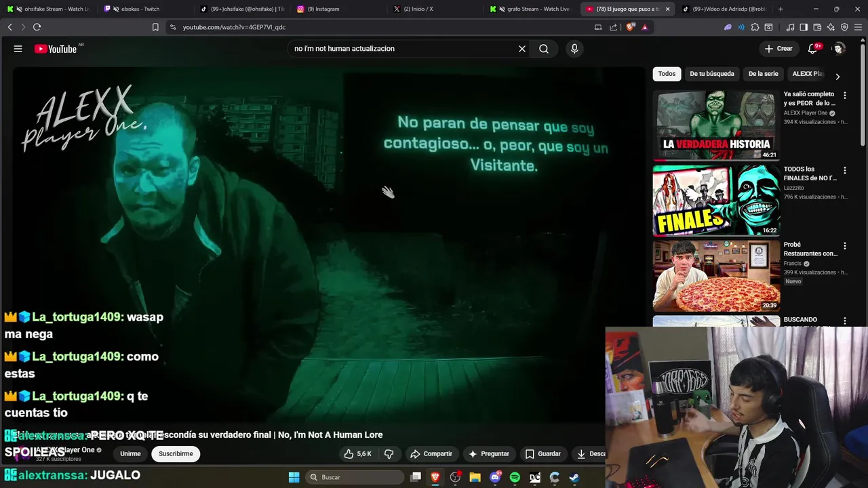
Task: Show more filter chips with right chevron
Action: (837, 76)
